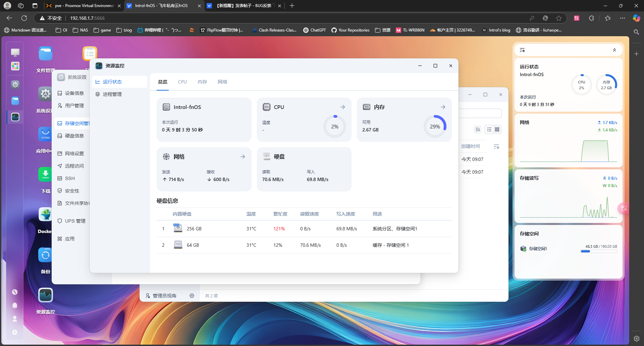Image resolution: width=644 pixels, height=346 pixels.
Task: Open notifications bell in dock
Action: 15,305
